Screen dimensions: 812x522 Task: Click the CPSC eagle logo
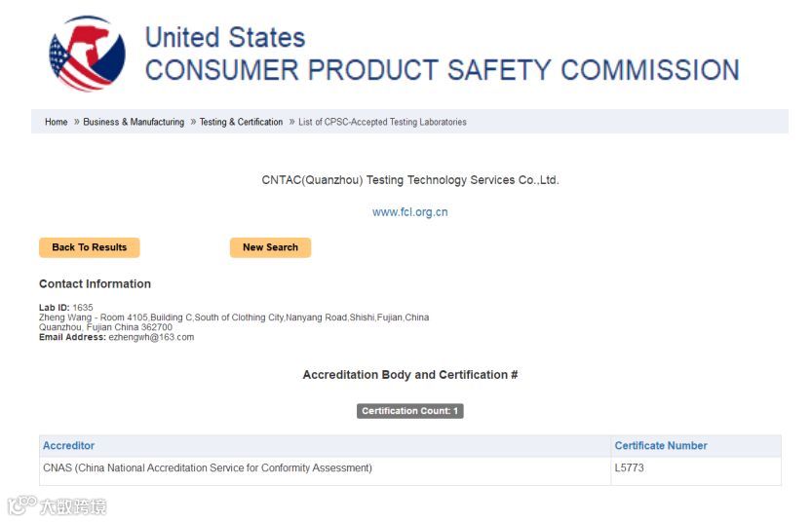[87, 55]
